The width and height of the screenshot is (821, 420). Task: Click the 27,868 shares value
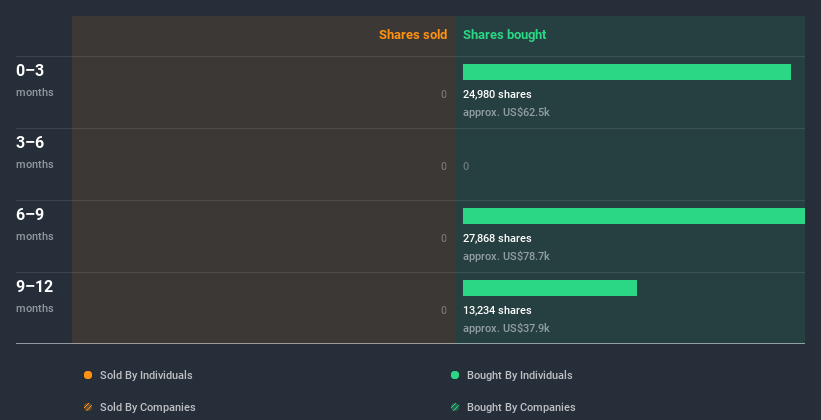click(497, 238)
